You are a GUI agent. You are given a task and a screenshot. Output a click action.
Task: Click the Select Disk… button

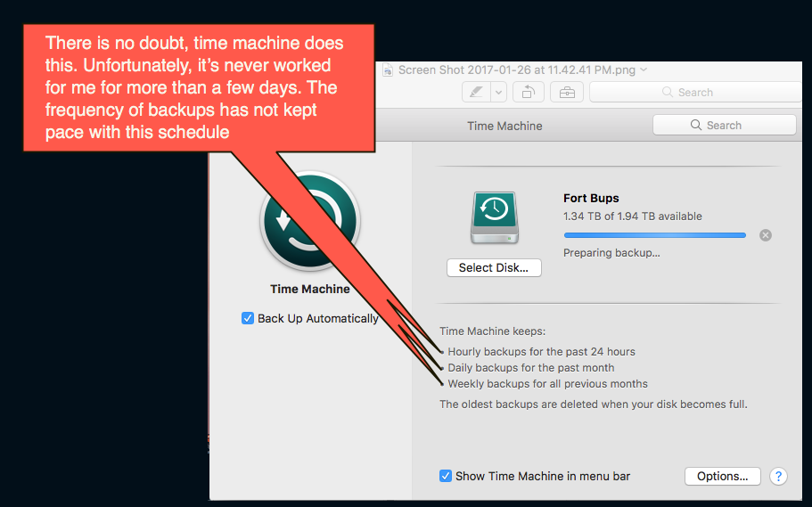494,267
